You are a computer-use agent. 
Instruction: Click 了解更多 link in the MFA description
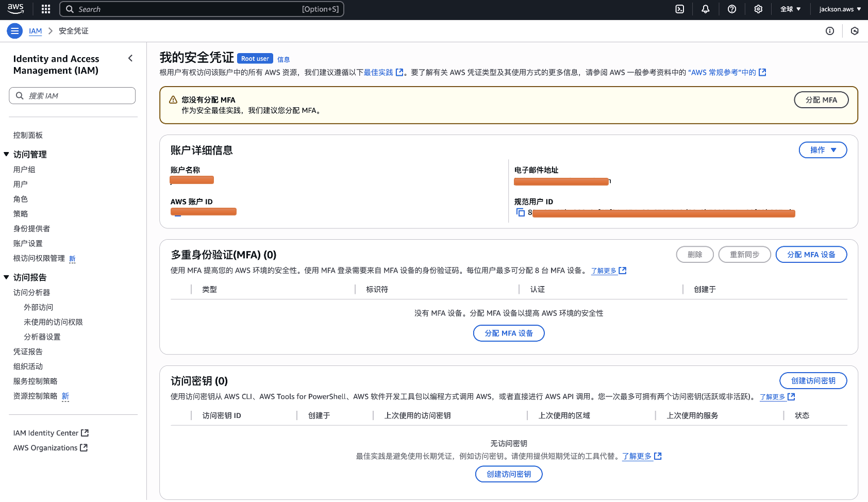(604, 271)
